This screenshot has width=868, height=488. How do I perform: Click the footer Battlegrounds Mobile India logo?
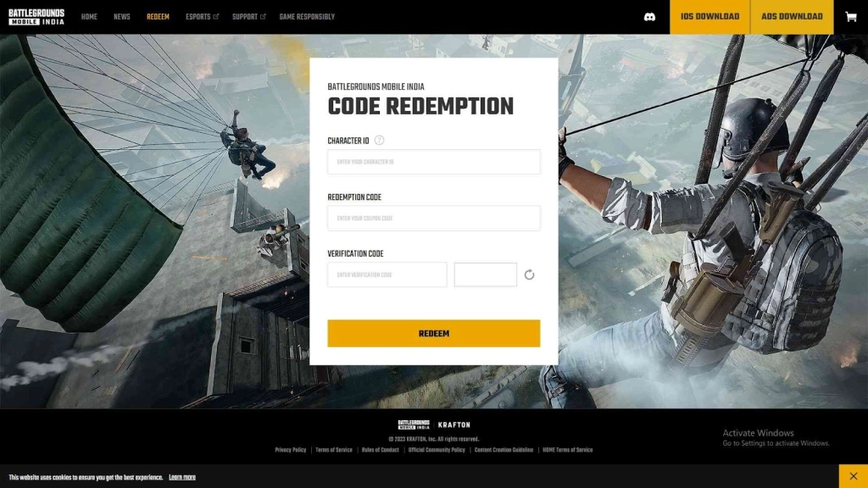414,425
